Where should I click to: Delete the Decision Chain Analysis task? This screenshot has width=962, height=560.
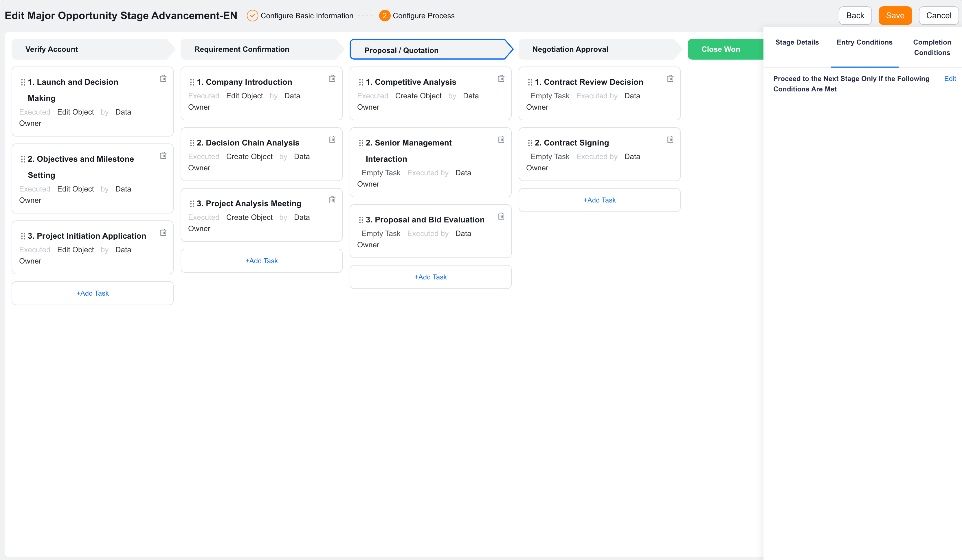(x=332, y=139)
